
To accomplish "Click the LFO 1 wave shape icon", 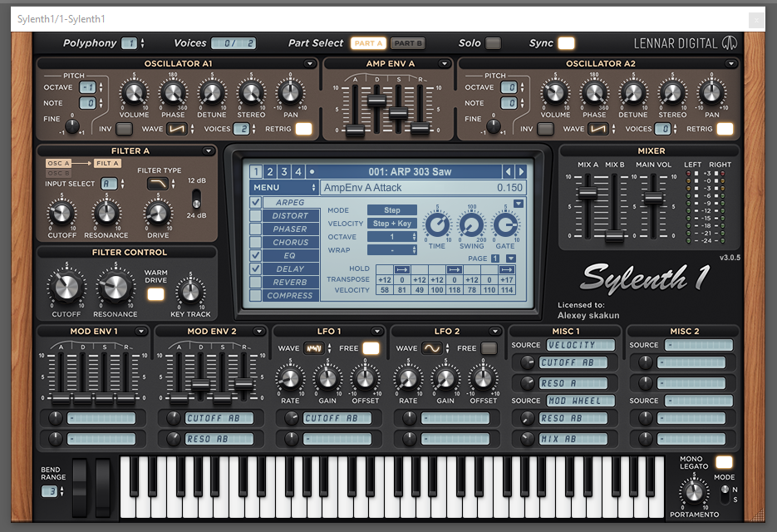I will point(313,348).
